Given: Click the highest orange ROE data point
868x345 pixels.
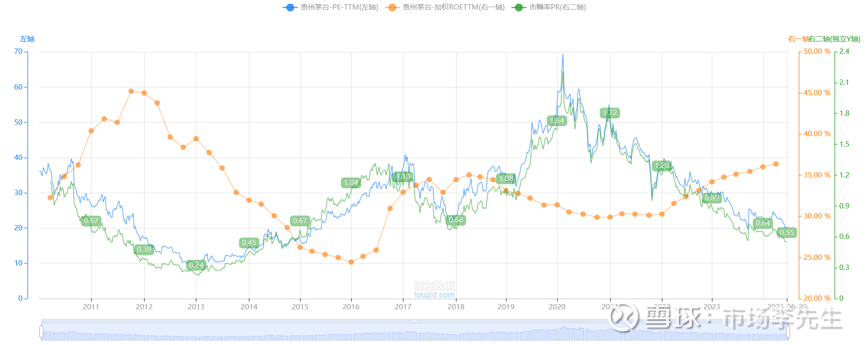Looking at the screenshot, I should (131, 91).
